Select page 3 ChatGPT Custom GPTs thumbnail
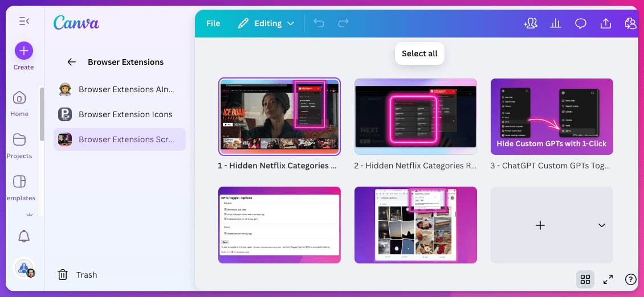 (x=552, y=117)
